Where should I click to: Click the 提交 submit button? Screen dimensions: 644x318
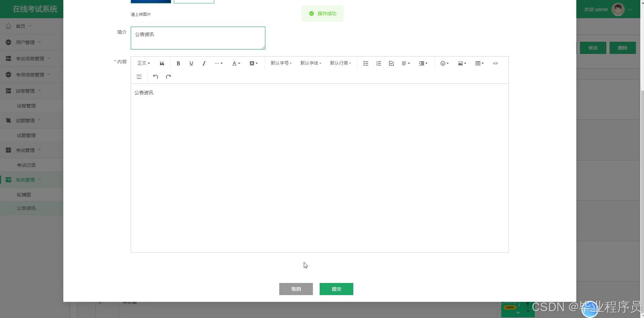(336, 289)
